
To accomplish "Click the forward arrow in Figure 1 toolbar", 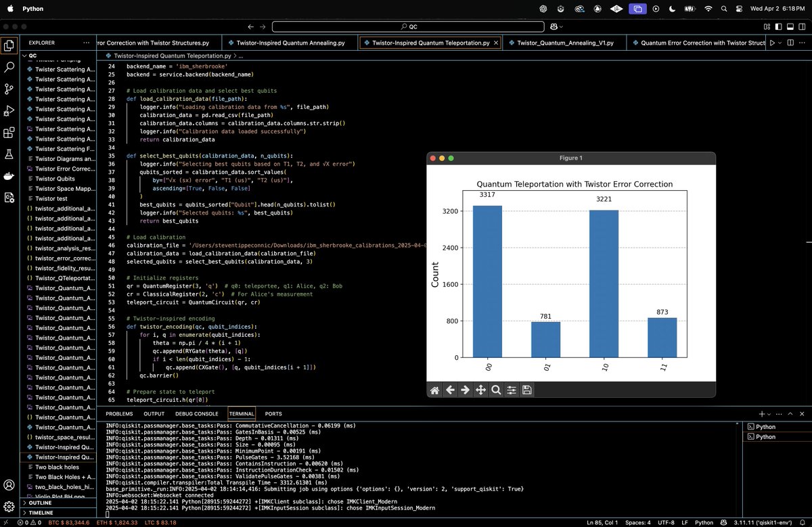I will 465,390.
